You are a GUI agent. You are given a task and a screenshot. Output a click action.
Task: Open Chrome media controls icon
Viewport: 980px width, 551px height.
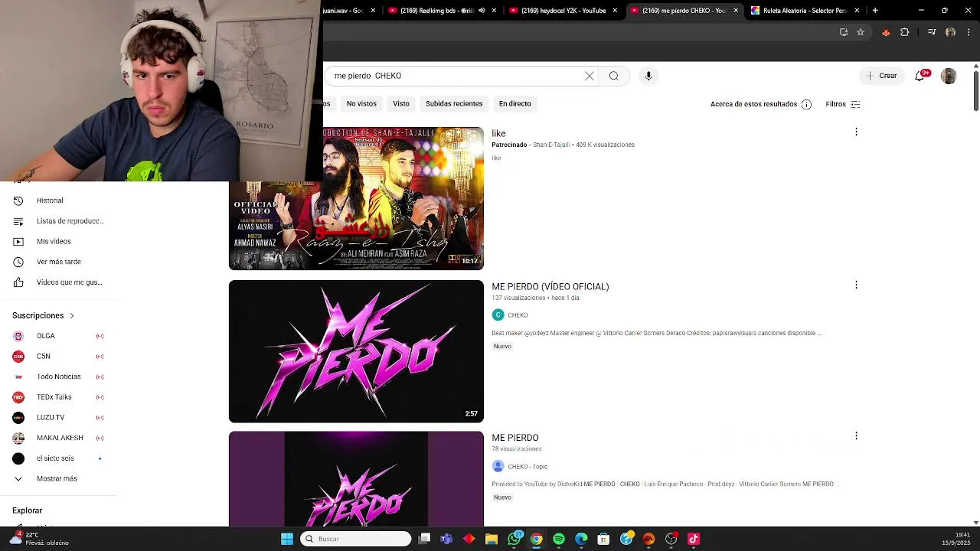click(x=932, y=32)
